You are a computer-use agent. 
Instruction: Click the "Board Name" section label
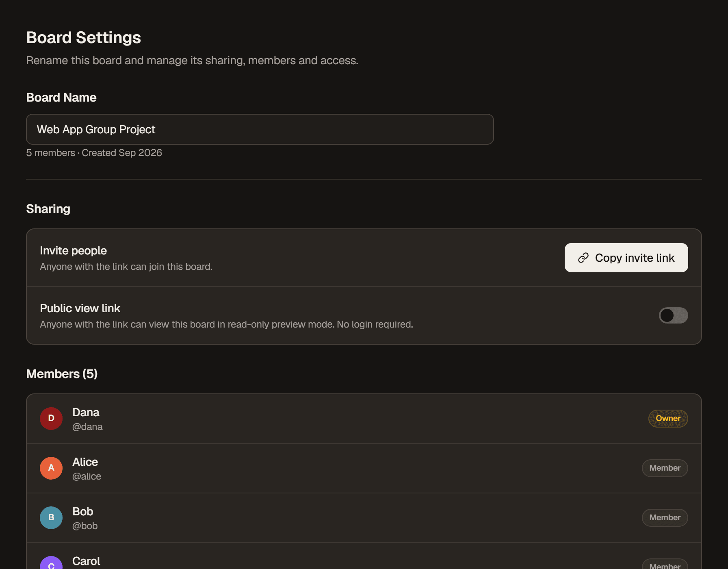tap(61, 98)
